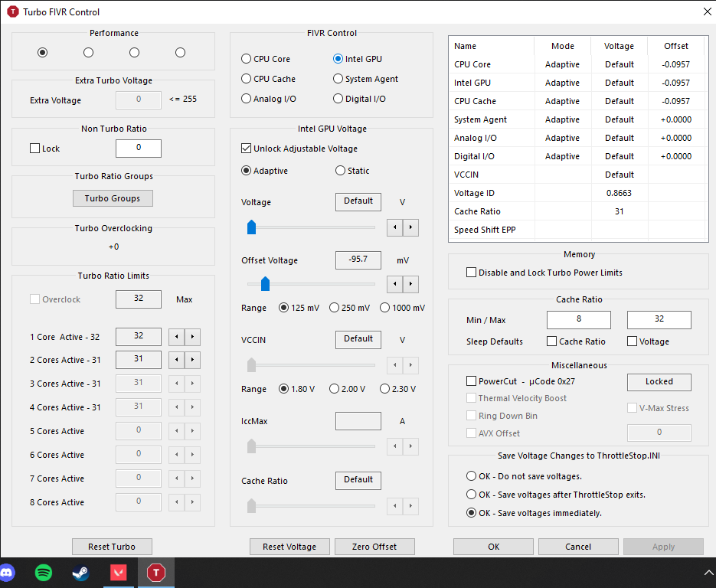Click the ThrottleStop logo in title bar

[x=13, y=11]
